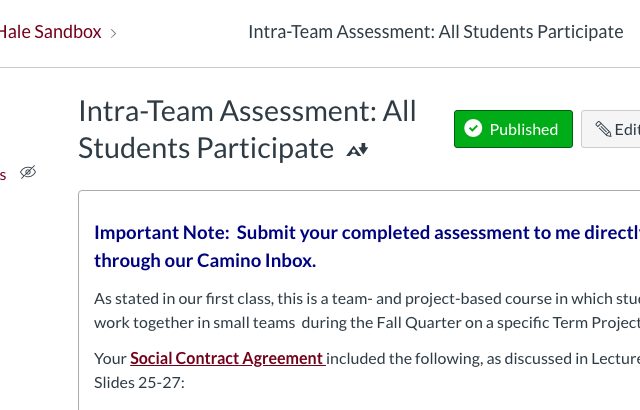Click the Students Participate heading line

tap(206, 148)
